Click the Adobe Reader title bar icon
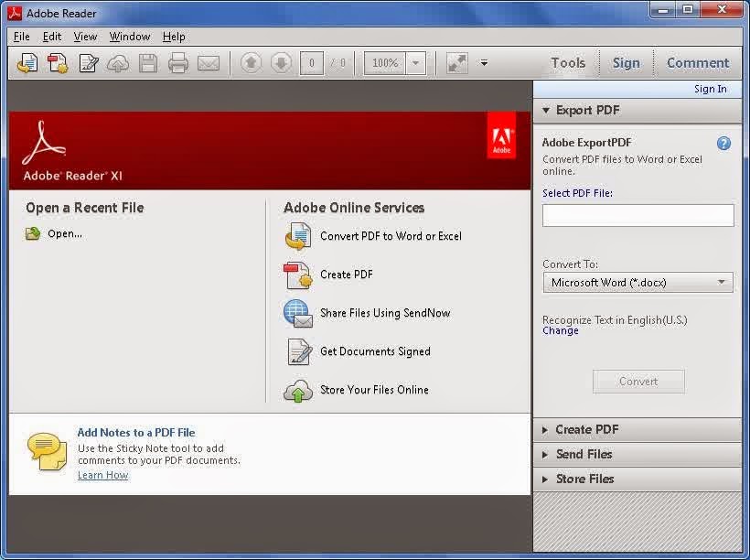 tap(15, 14)
